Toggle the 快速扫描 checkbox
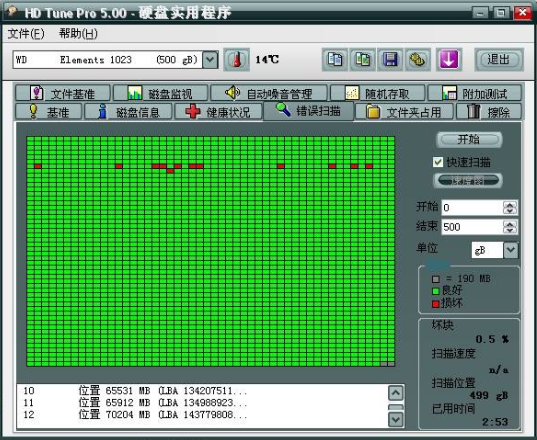 tap(438, 162)
